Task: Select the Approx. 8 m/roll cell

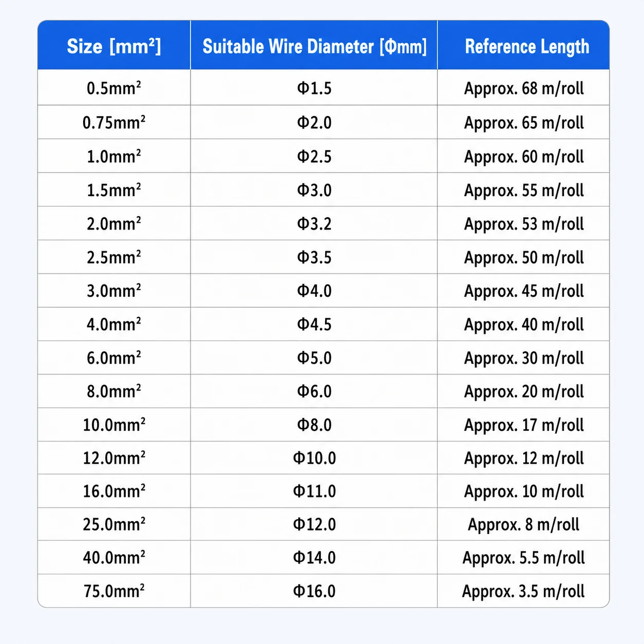Action: tap(523, 524)
